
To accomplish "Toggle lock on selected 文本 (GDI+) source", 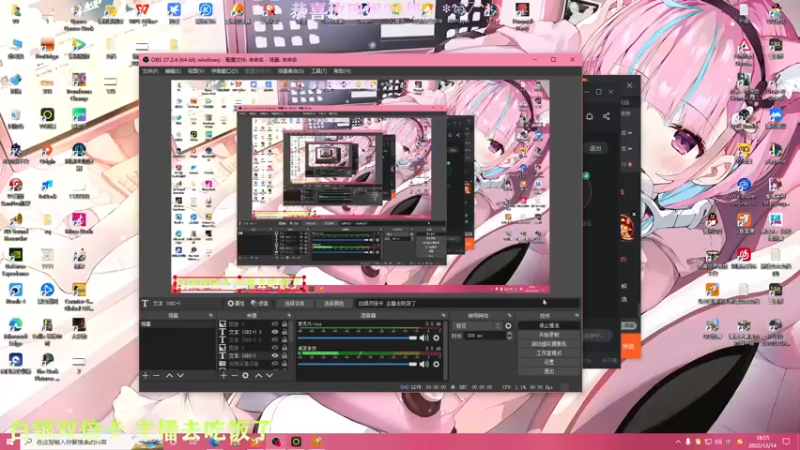I will click(285, 356).
